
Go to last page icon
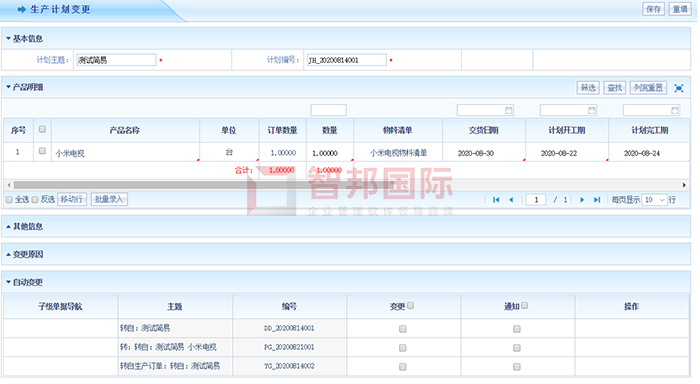[597, 200]
